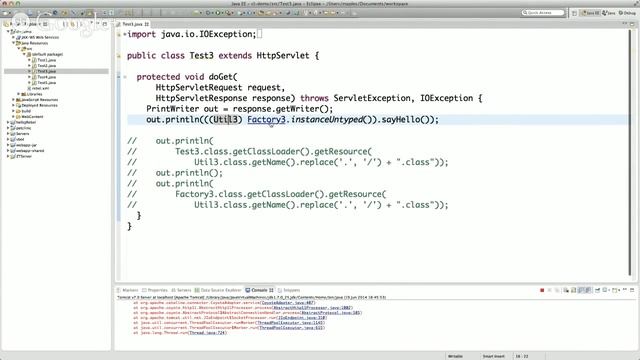This screenshot has height=360, width=640.
Task: Open the Markers tab
Action: point(127,290)
